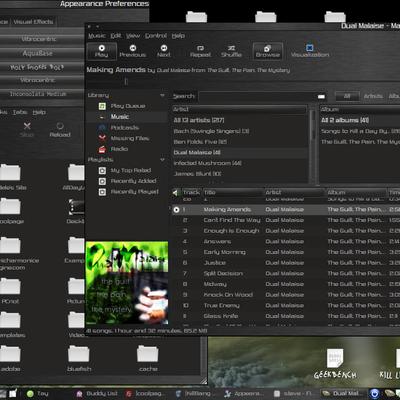Image resolution: width=400 pixels, height=400 pixels.
Task: Open the Control menu
Action: point(156,36)
